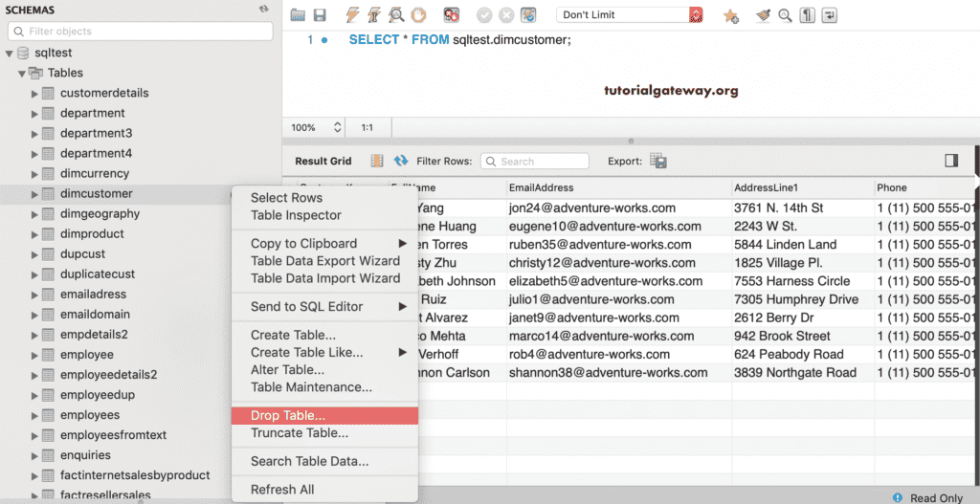Run Explain on the query with the magnifier-bolt icon
Viewport: 980px width, 504px height.
395,15
